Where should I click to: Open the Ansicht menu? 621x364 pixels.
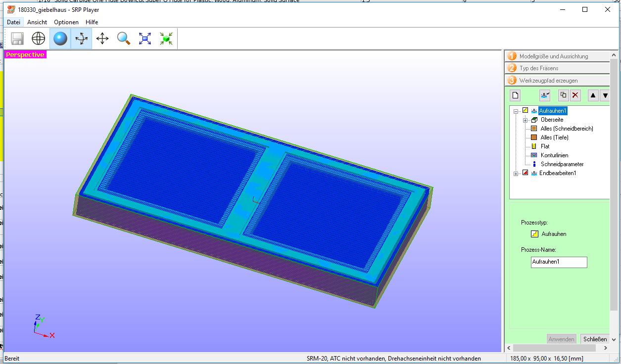click(x=37, y=22)
